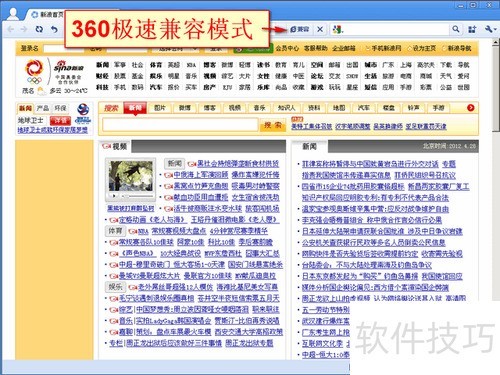Select the red 新闻 search tab
The width and height of the screenshot is (500, 375).
(x=135, y=108)
